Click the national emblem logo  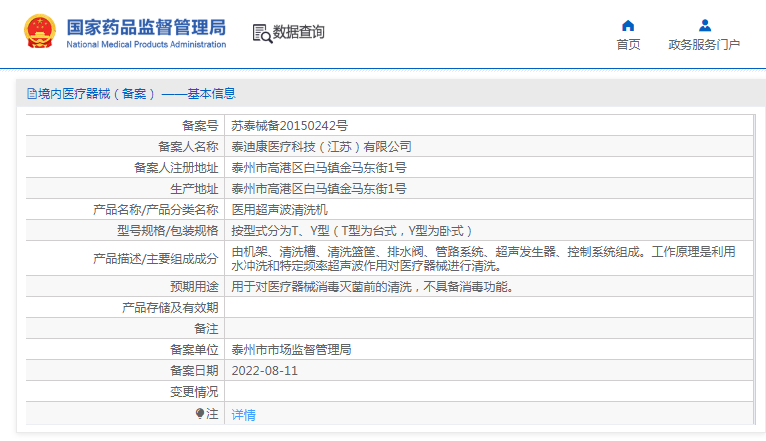40,31
